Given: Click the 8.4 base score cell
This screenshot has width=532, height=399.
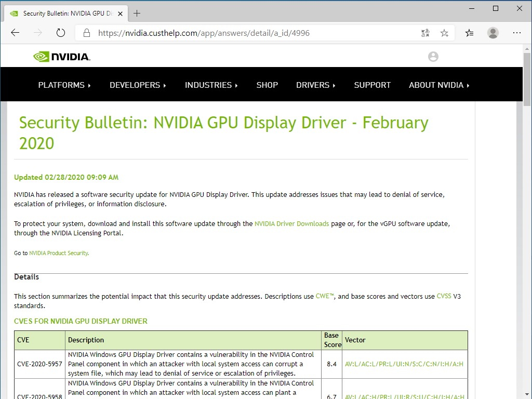Looking at the screenshot, I should point(332,364).
